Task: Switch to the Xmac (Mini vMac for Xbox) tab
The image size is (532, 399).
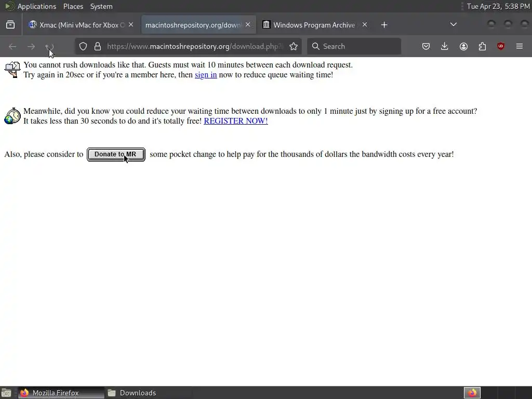Action: pos(81,25)
